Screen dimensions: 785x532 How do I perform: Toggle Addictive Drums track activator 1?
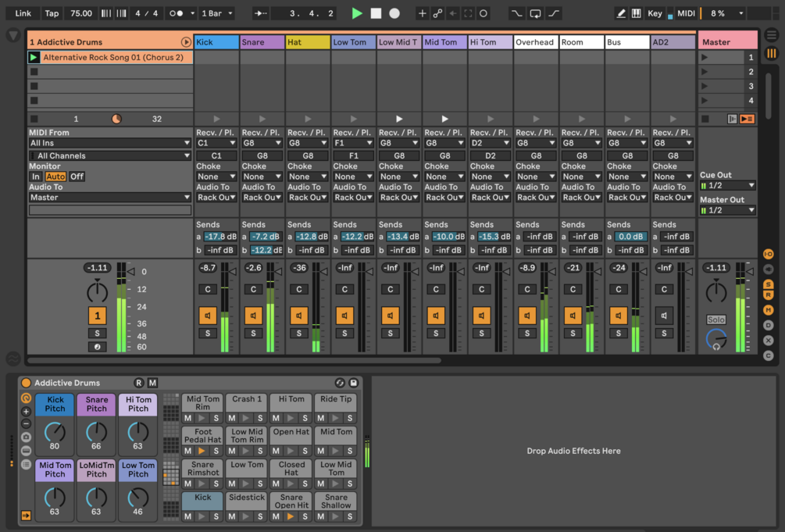click(97, 316)
